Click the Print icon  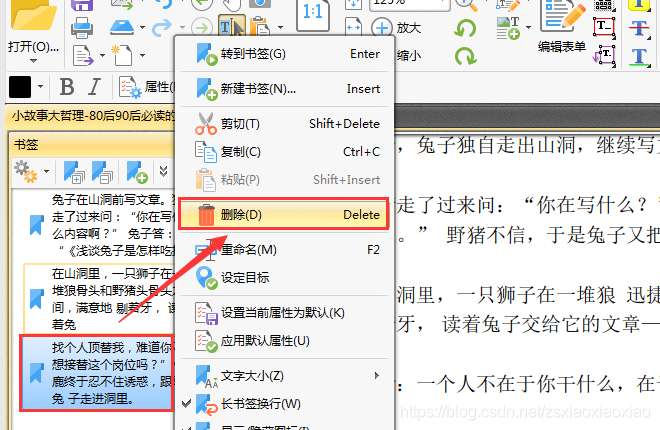[x=82, y=29]
